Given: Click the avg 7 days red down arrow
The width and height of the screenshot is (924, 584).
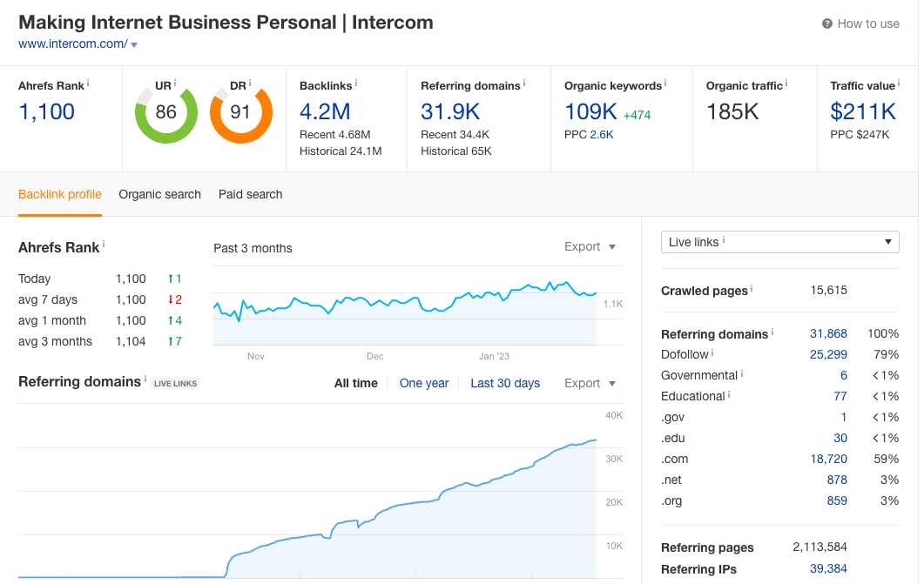Looking at the screenshot, I should click(x=171, y=299).
